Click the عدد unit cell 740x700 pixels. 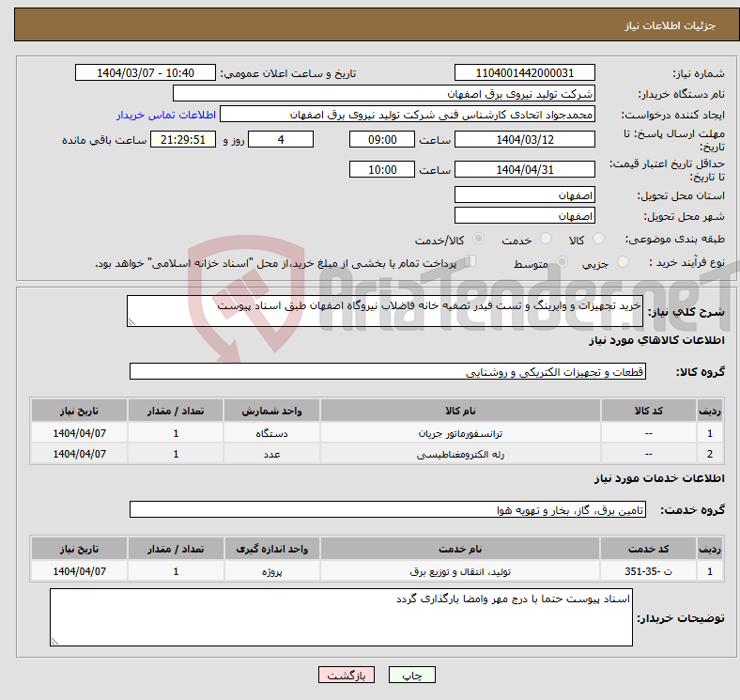point(271,454)
